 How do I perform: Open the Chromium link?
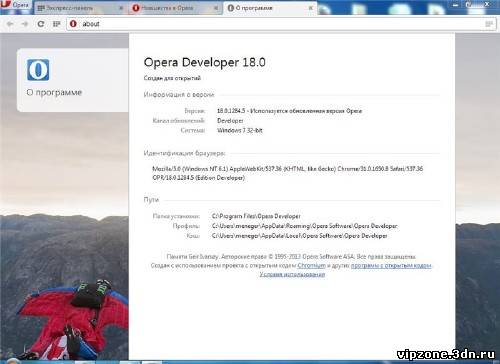[x=311, y=266]
